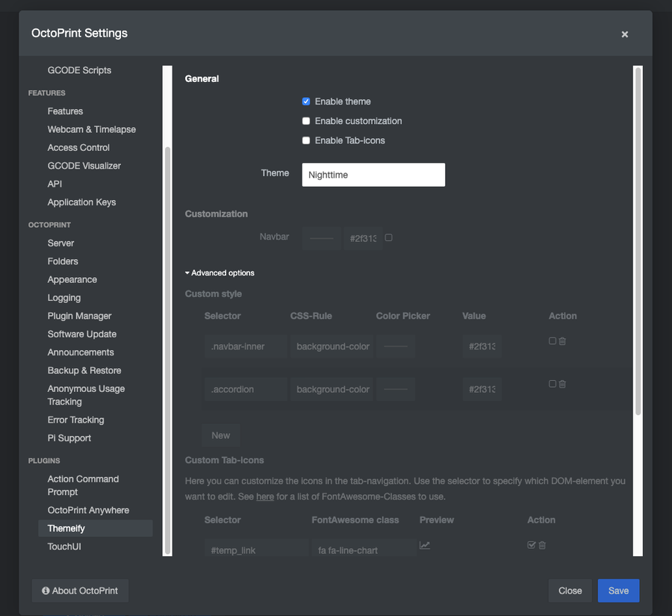
Task: Toggle the .navbar-inner rule enable icon
Action: (553, 341)
